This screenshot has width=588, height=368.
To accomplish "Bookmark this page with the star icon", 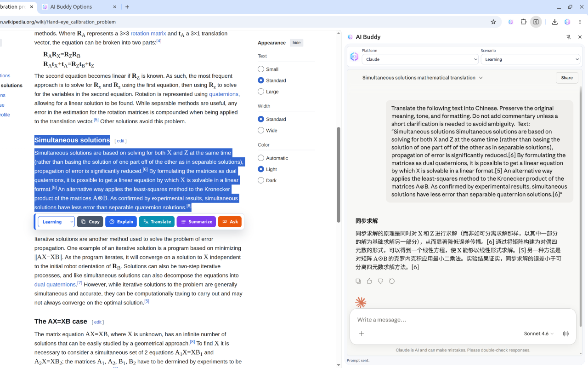I will coord(493,22).
